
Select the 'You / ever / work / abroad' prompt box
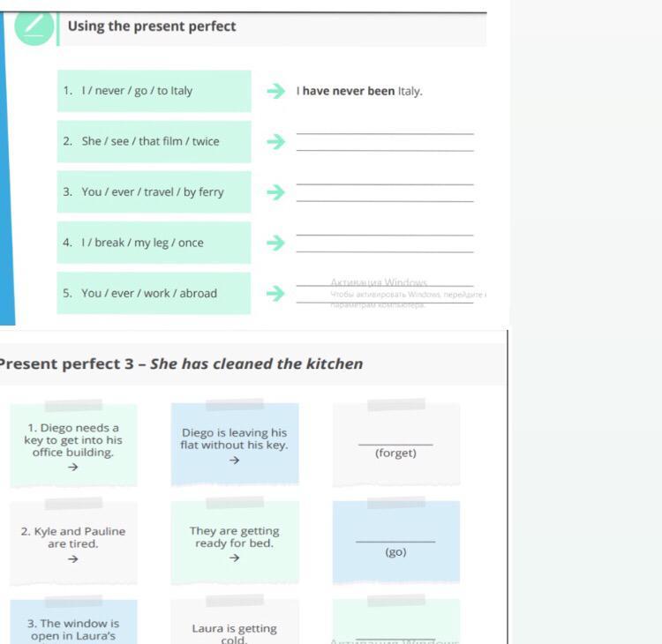154,293
